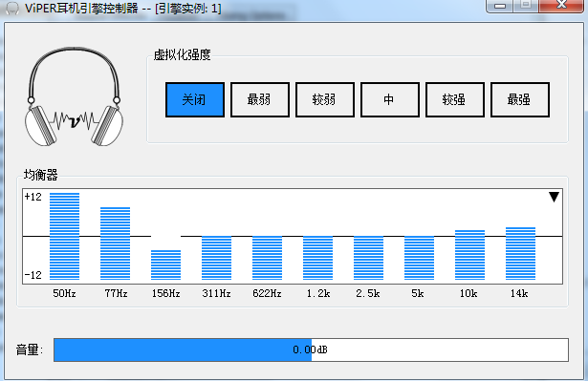Change the 622Hz equalizer band
588x381 pixels.
[x=267, y=258]
